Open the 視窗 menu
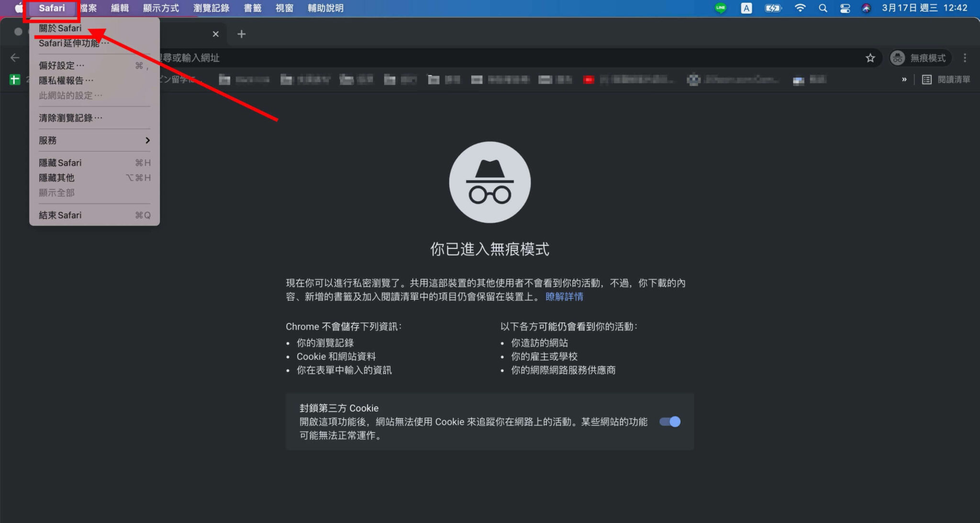This screenshot has width=980, height=523. pyautogui.click(x=284, y=8)
